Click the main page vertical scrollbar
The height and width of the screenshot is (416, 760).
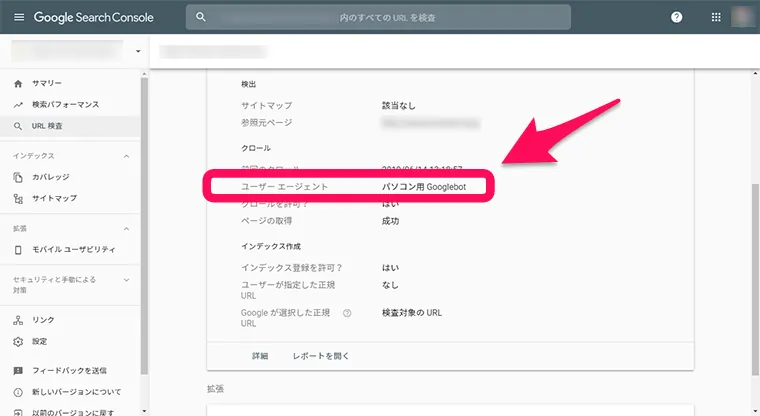point(755,279)
